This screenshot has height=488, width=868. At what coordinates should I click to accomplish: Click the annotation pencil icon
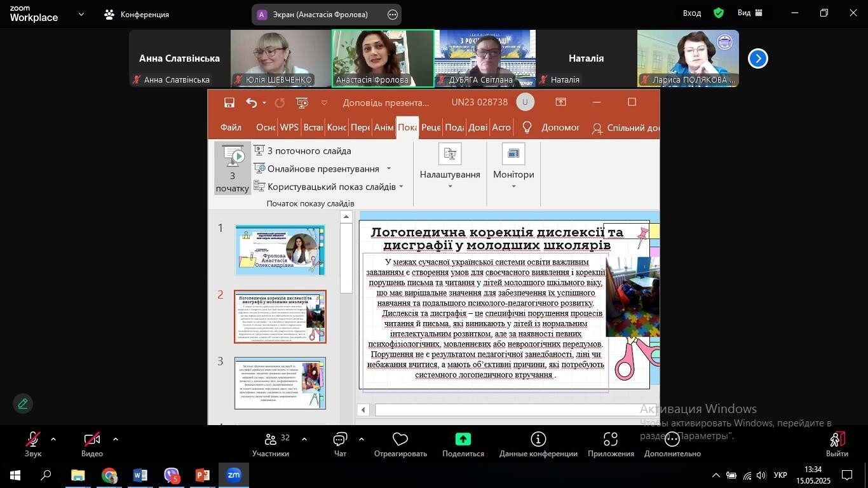click(23, 403)
